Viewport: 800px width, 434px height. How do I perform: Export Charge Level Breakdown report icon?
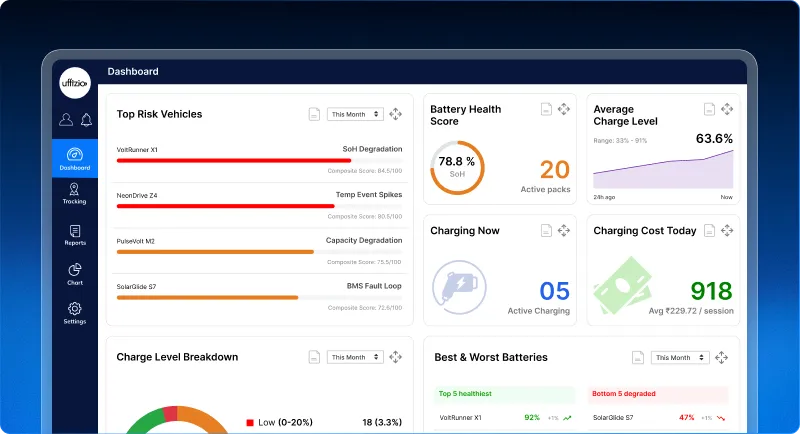click(314, 357)
